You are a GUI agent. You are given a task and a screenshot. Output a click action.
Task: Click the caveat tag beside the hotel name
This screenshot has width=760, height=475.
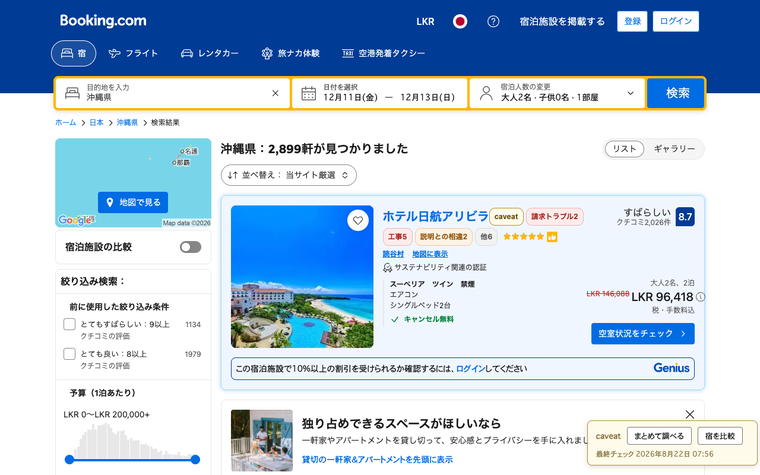tap(506, 217)
